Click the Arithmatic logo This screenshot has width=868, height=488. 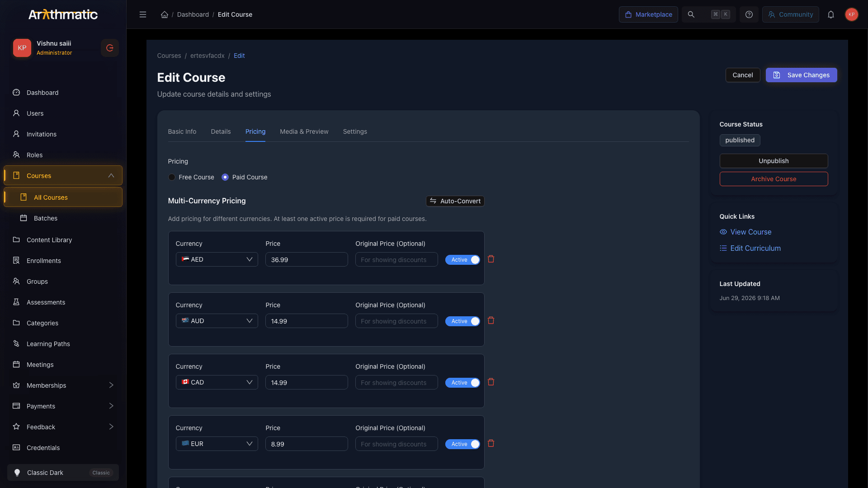click(63, 14)
